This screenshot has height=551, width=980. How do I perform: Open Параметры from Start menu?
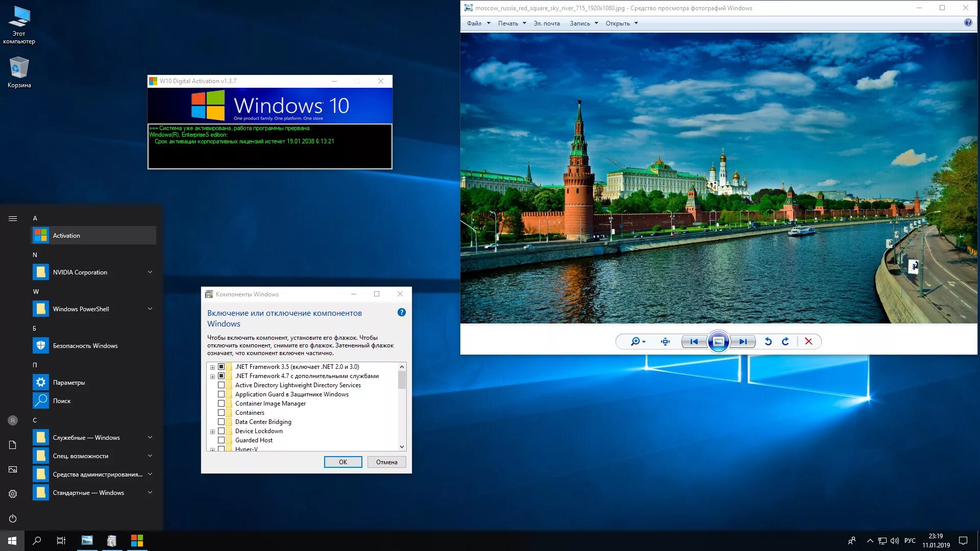[x=94, y=382]
